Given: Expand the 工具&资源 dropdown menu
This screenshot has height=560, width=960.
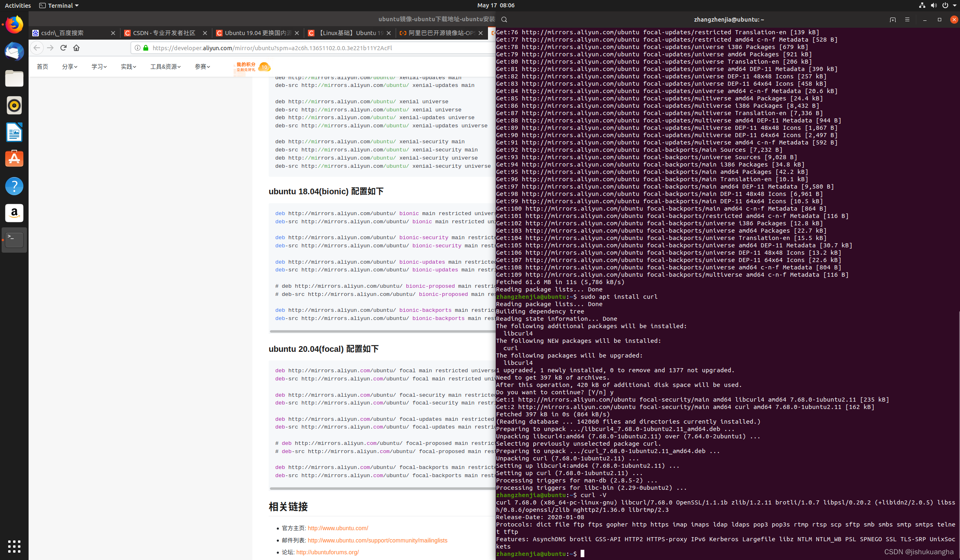Looking at the screenshot, I should pos(165,67).
